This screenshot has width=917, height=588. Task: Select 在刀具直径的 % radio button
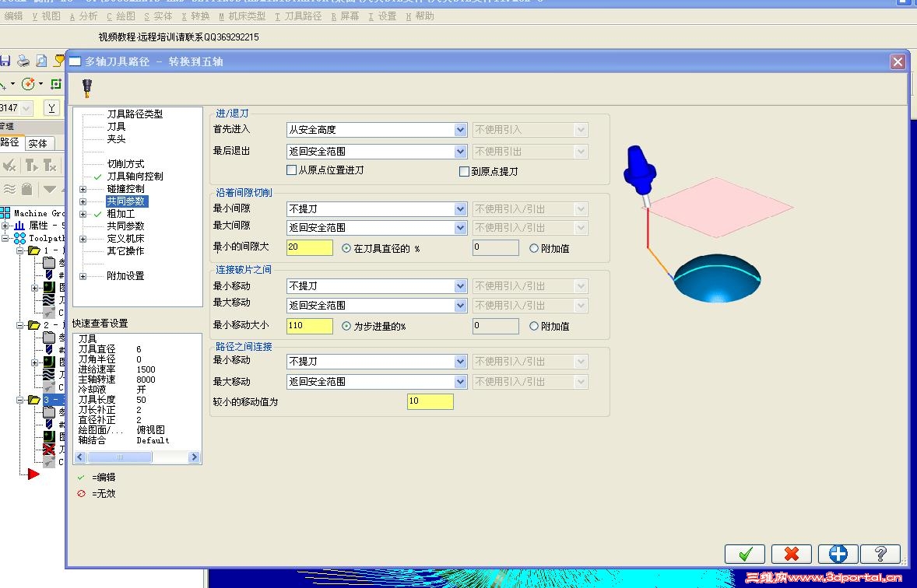click(x=346, y=248)
